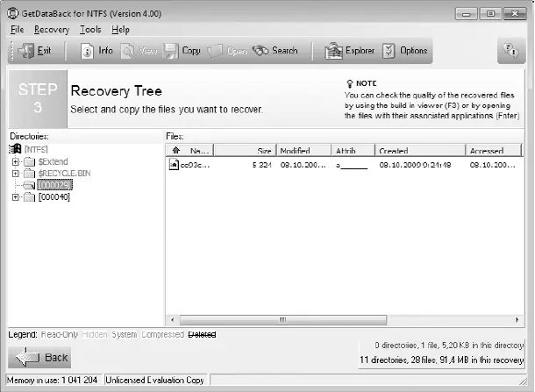Select the NTFS root drive icon
This screenshot has width=535, height=392.
click(x=15, y=149)
